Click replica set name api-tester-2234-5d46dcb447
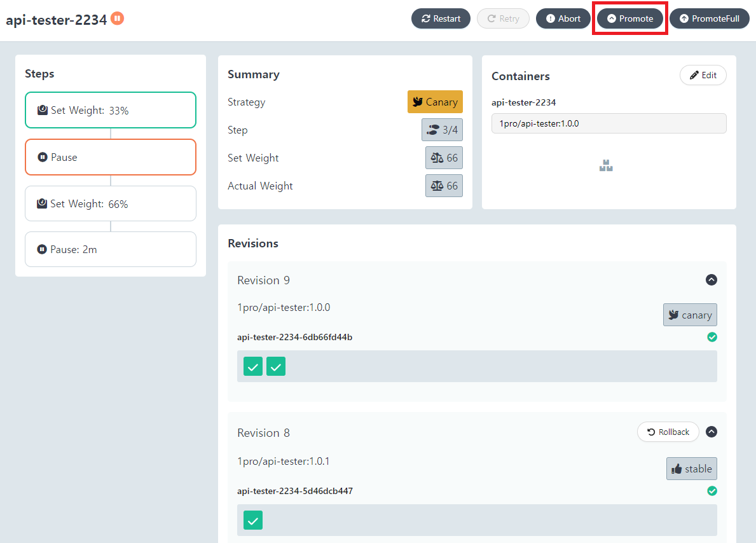Viewport: 756px width, 543px height. pos(294,491)
